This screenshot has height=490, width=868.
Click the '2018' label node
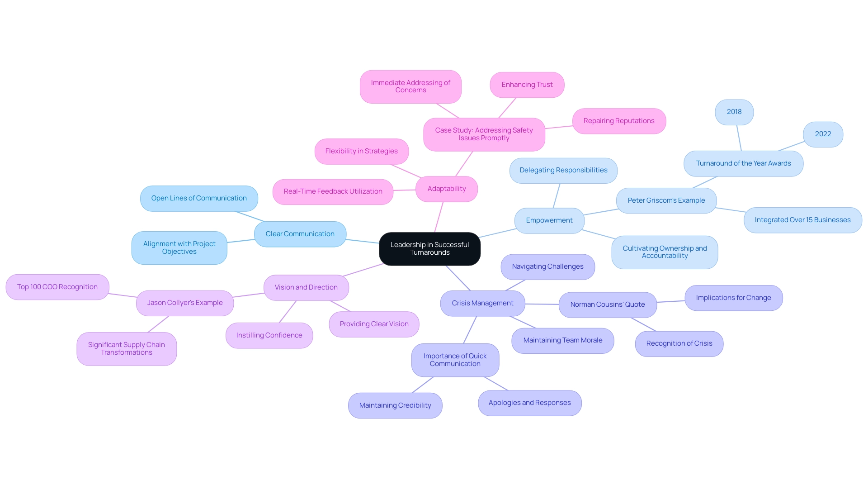[x=734, y=112]
